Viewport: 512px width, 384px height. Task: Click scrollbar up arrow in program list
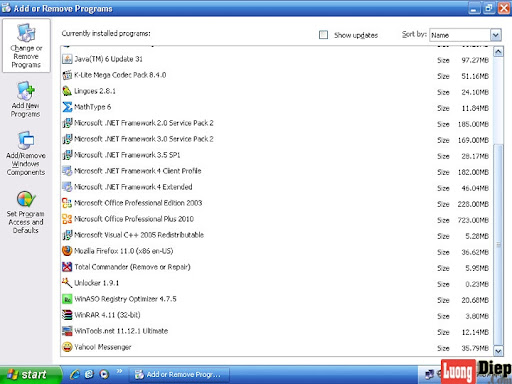click(498, 52)
